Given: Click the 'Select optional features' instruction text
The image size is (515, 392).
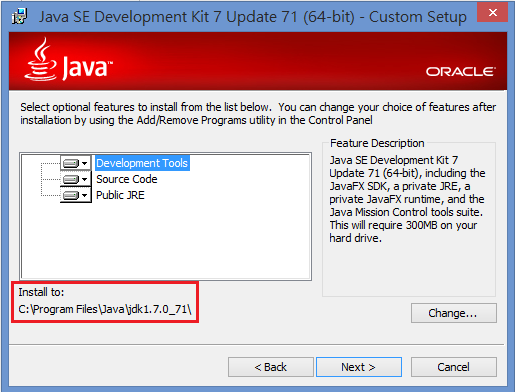Looking at the screenshot, I should pyautogui.click(x=258, y=113).
